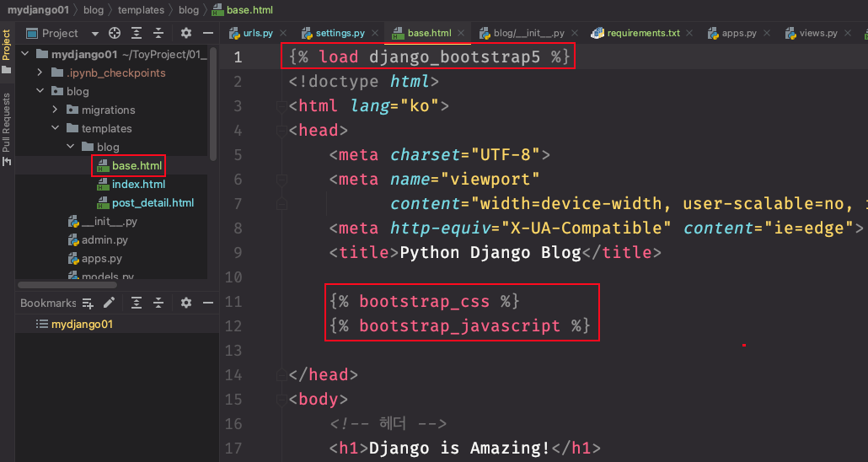Select apps.py in project tree
The height and width of the screenshot is (462, 868).
[102, 259]
